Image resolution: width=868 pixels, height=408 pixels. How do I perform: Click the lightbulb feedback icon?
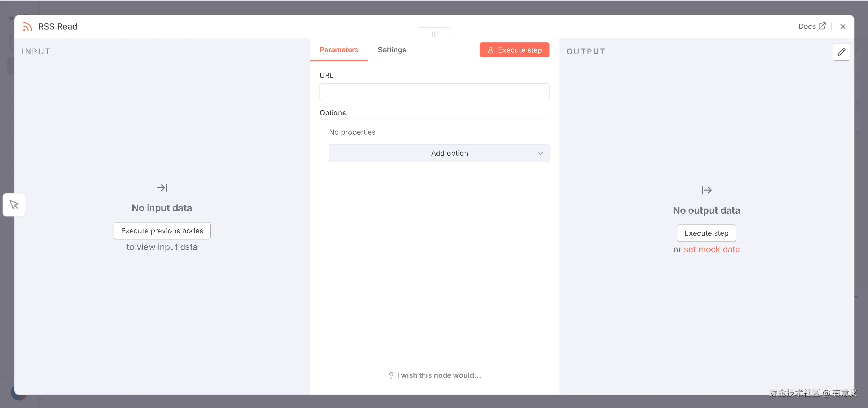pos(391,375)
